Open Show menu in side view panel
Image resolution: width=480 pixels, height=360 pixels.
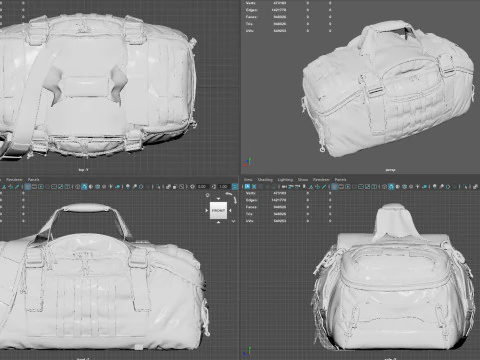click(x=303, y=179)
